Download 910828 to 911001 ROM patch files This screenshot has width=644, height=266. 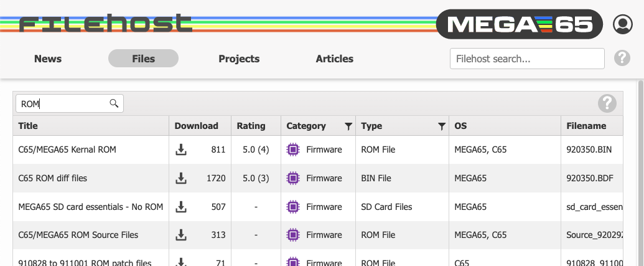(180, 262)
